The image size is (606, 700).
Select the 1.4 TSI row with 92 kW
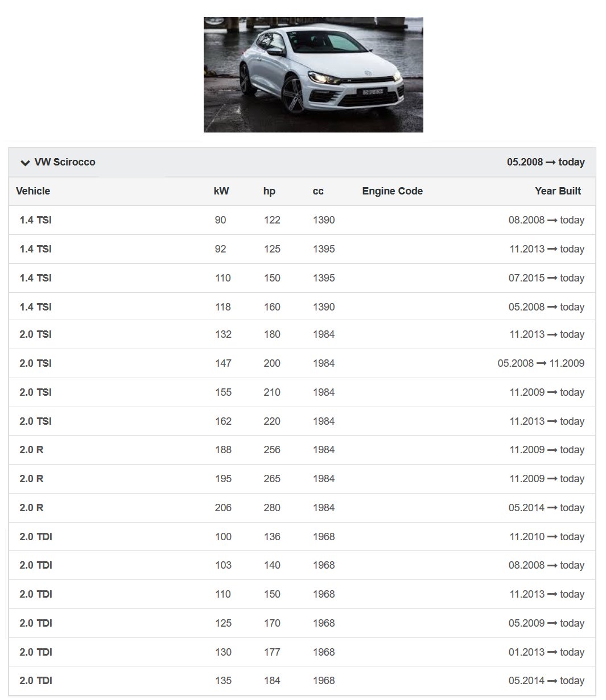coord(302,249)
